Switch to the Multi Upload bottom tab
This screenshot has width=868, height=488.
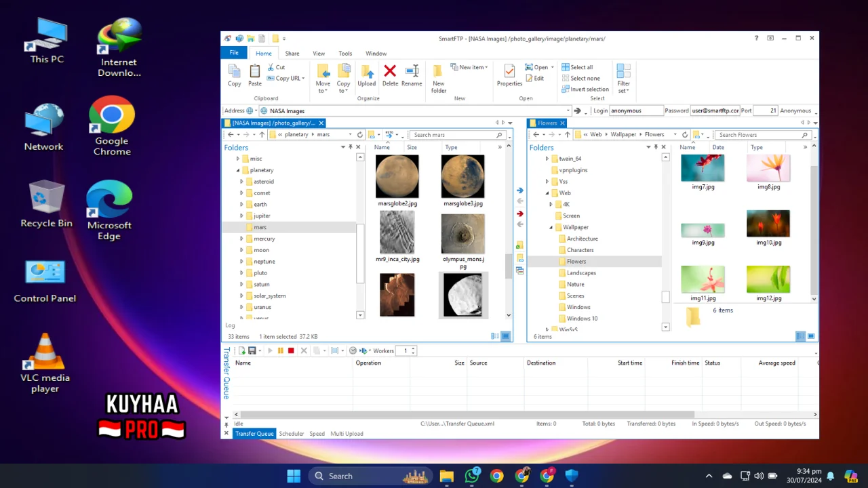347,434
